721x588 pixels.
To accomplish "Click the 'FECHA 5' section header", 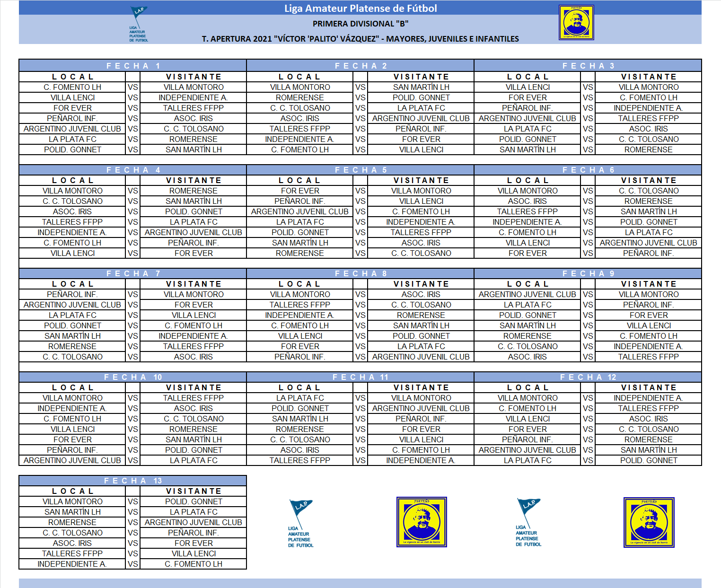I will [x=360, y=170].
